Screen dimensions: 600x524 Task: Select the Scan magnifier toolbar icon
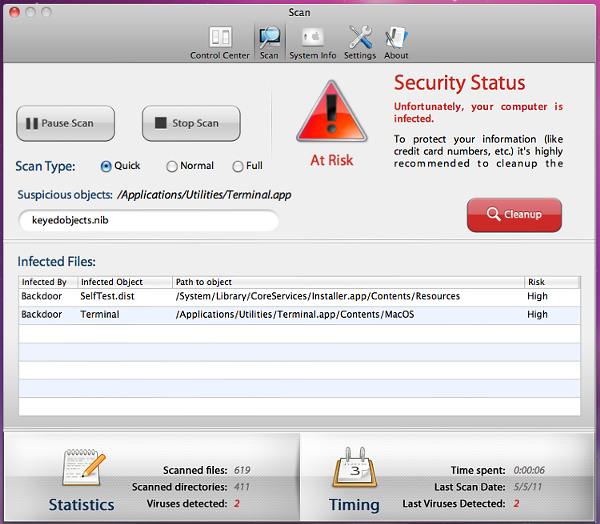269,39
